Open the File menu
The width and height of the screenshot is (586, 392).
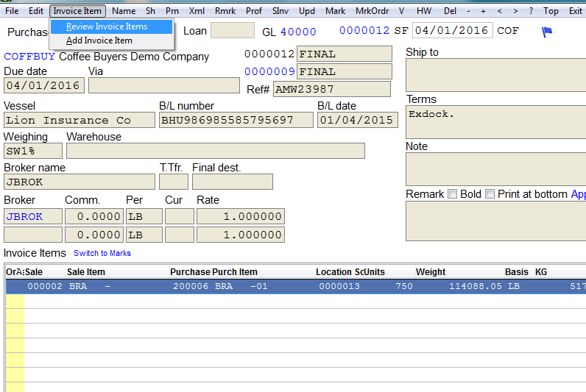pos(12,11)
